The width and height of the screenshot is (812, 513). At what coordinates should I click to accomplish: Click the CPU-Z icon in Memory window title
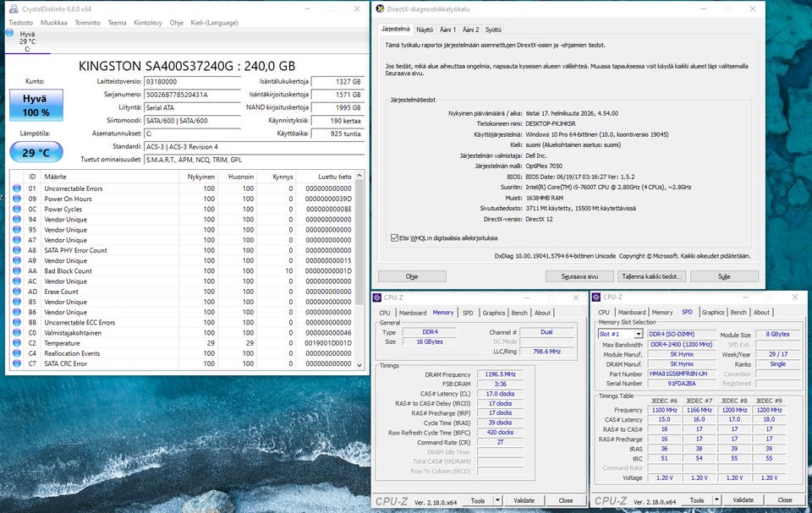(x=378, y=297)
